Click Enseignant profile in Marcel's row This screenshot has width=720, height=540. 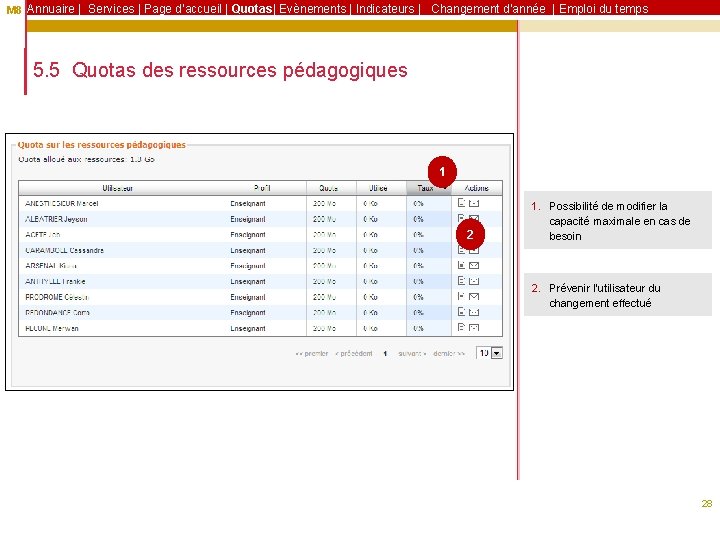248,203
